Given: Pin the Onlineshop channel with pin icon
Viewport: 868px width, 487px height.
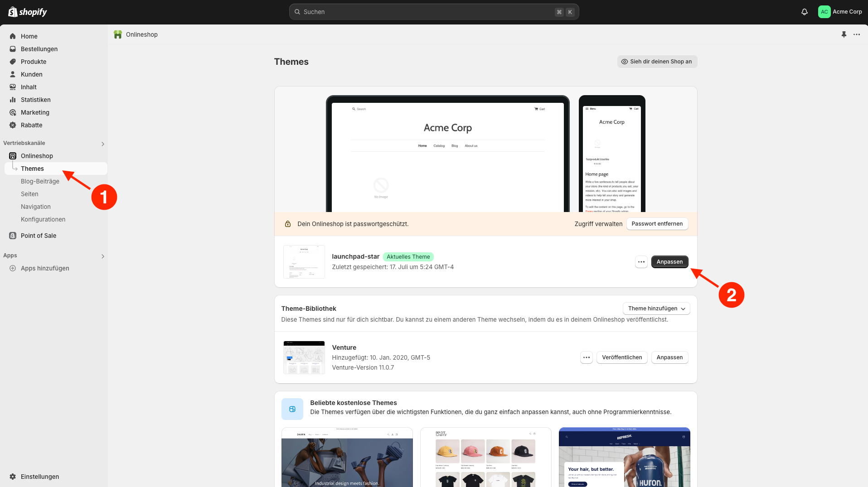Looking at the screenshot, I should [844, 34].
